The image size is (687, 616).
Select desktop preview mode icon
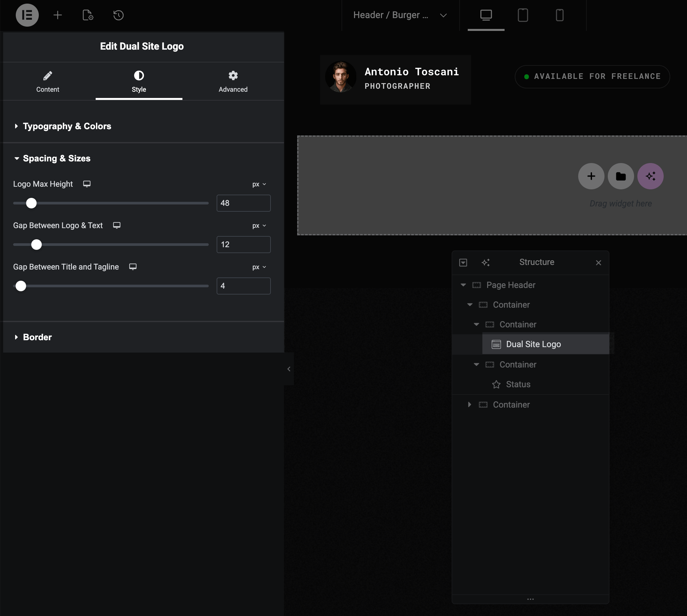click(486, 15)
